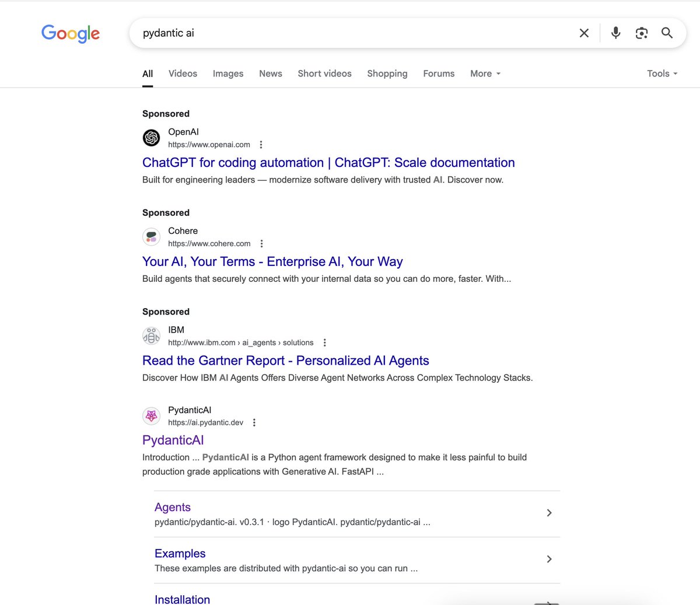
Task: Open three-dot menu for OpenAI ad
Action: coord(261,145)
